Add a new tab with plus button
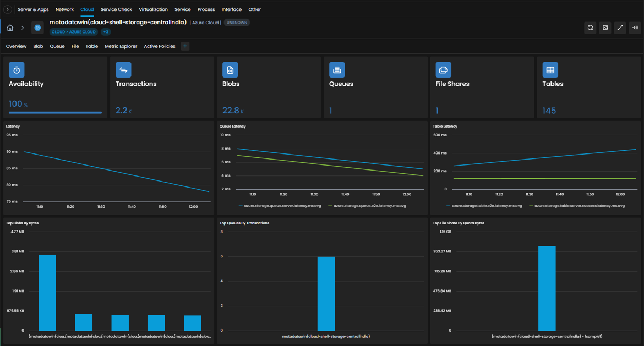 (x=185, y=46)
